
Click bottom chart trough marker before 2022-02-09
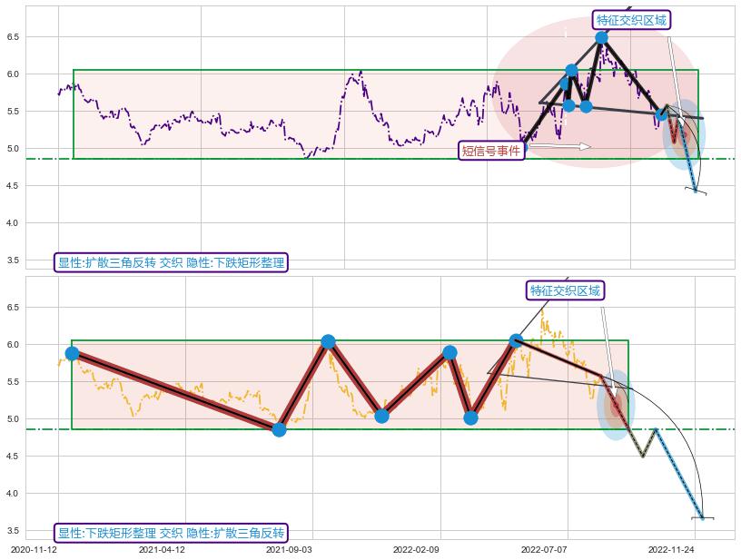381,416
